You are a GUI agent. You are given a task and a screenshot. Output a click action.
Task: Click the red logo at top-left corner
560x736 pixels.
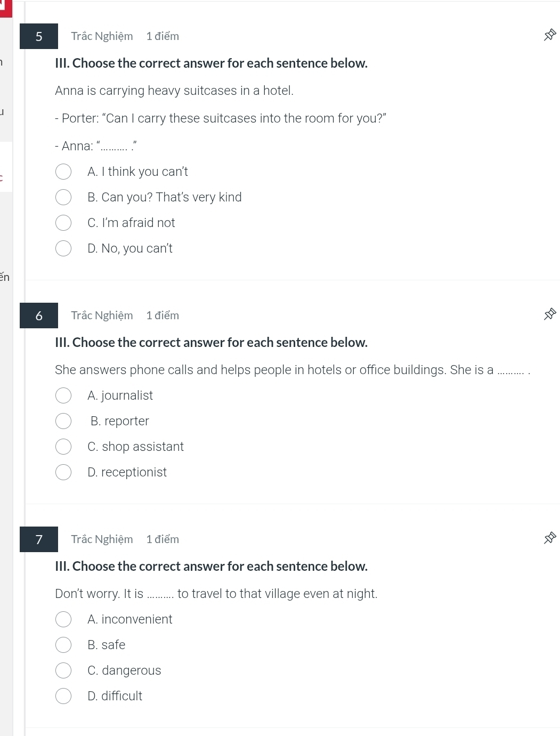coord(6,8)
